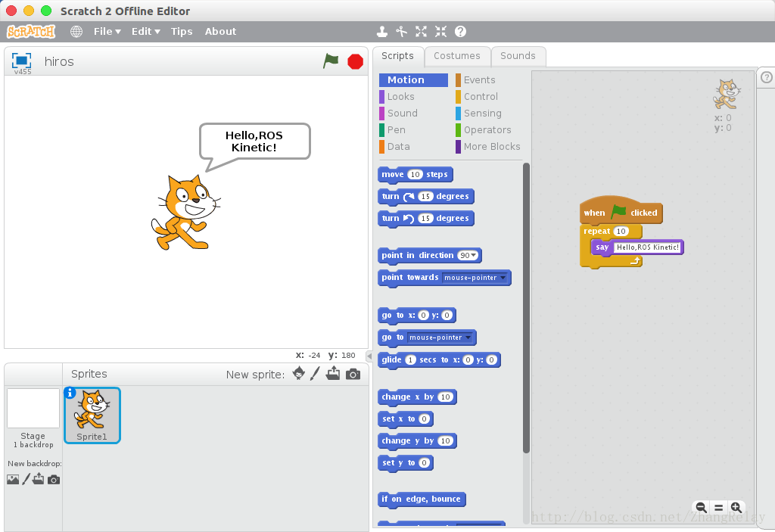This screenshot has height=532, width=775.
Task: Click the language globe icon
Action: 76,32
